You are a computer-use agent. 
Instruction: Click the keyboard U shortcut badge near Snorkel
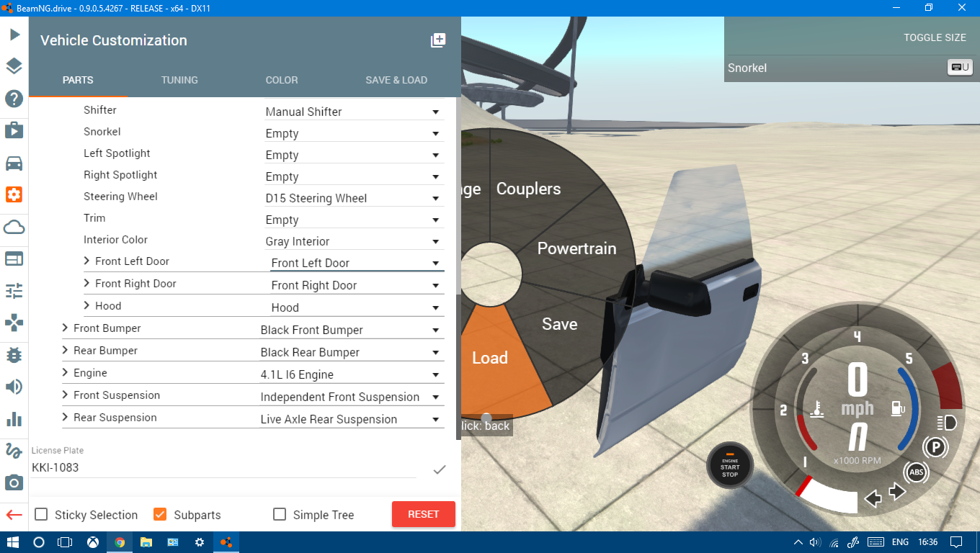tap(960, 68)
